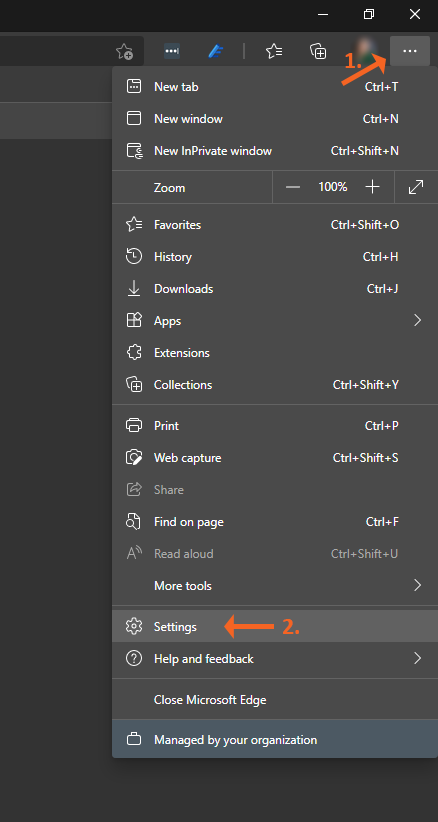This screenshot has height=822, width=438.
Task: Click the Extensions puzzle icon
Action: (x=134, y=352)
